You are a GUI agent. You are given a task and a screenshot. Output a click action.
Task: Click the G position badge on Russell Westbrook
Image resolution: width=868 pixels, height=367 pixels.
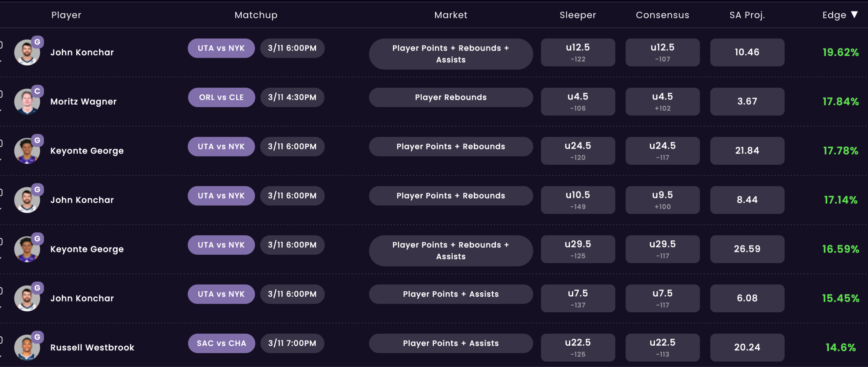click(37, 337)
